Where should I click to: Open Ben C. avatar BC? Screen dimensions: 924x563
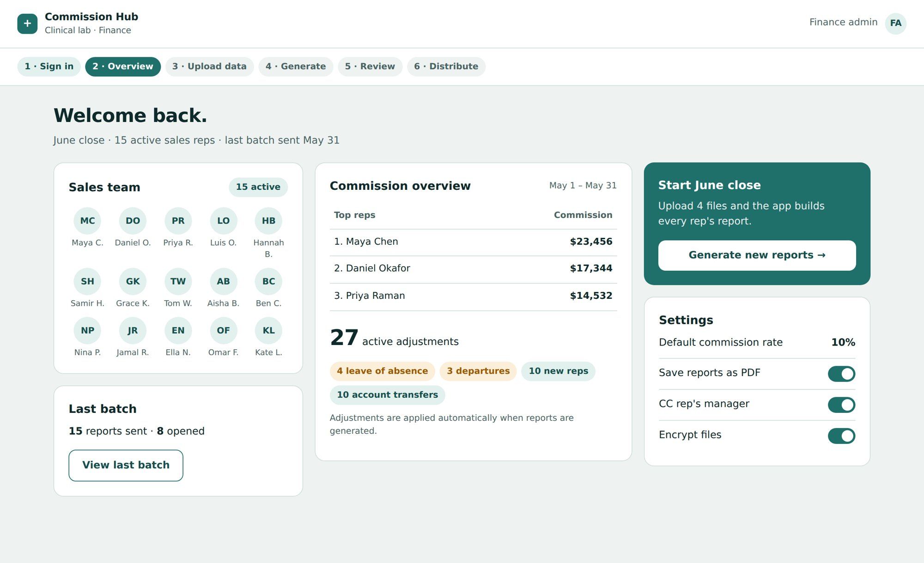click(268, 281)
